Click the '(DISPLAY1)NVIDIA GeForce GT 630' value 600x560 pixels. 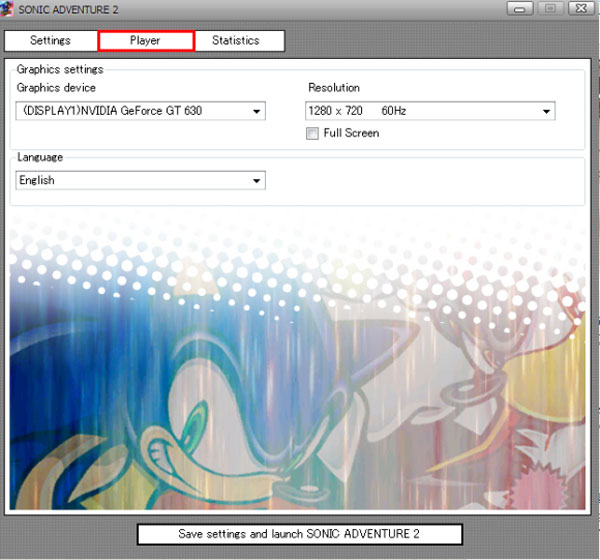[x=112, y=111]
